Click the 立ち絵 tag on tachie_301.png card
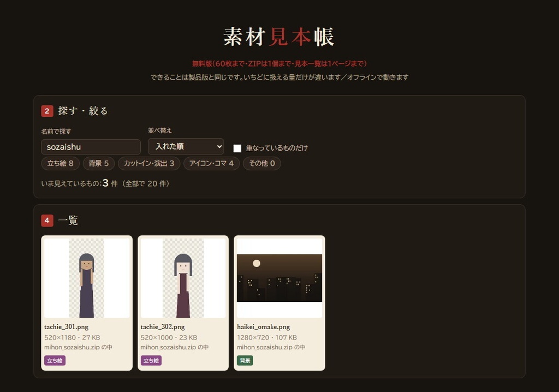Screen dimensions: 559x392 (x=55, y=361)
